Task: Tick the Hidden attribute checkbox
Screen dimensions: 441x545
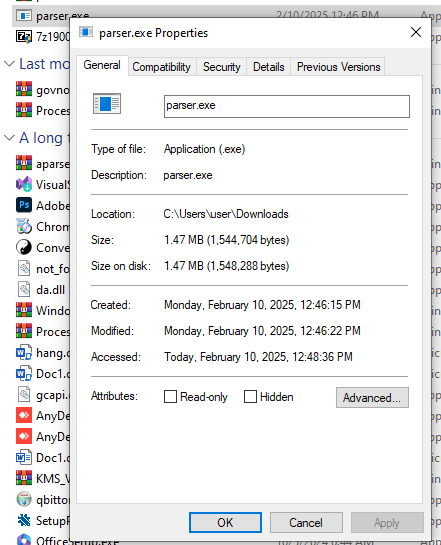Action: (x=250, y=397)
